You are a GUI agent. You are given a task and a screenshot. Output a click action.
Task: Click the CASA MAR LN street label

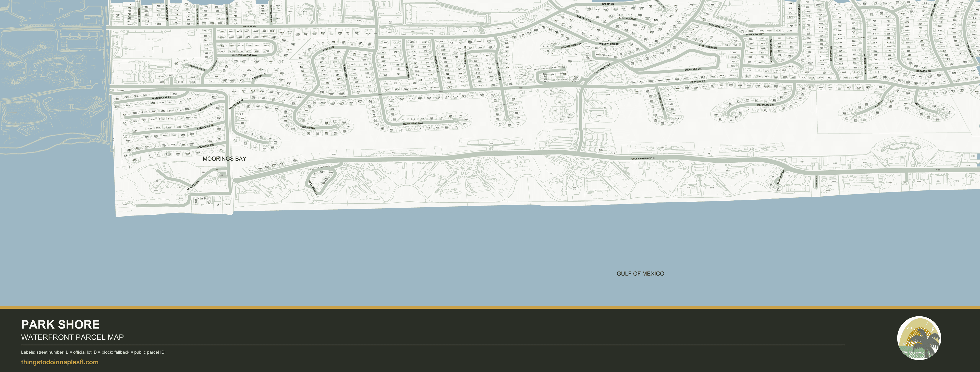click(x=781, y=178)
